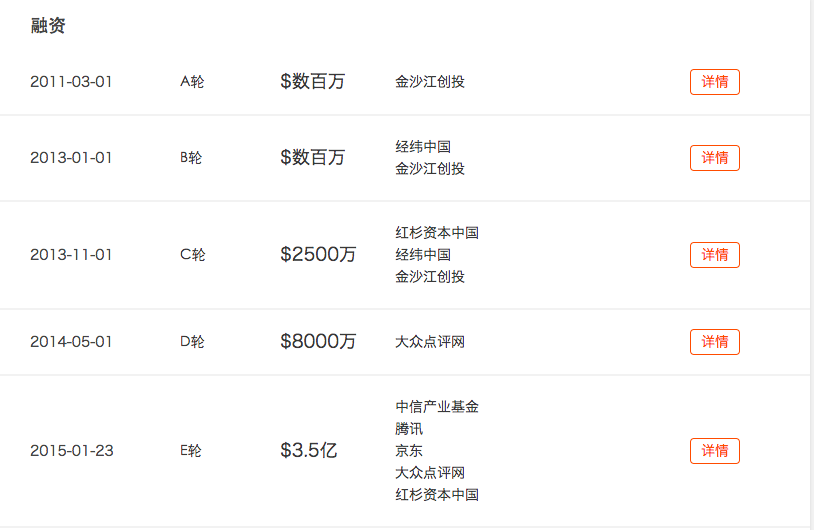Click 经纬中国 in the C轮 row

423,255
